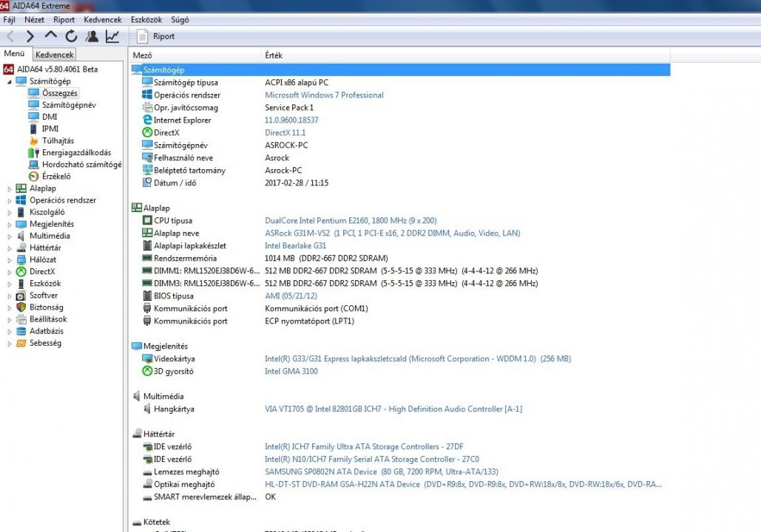This screenshot has width=761, height=532.
Task: Open the Súgó menu
Action: [x=180, y=20]
